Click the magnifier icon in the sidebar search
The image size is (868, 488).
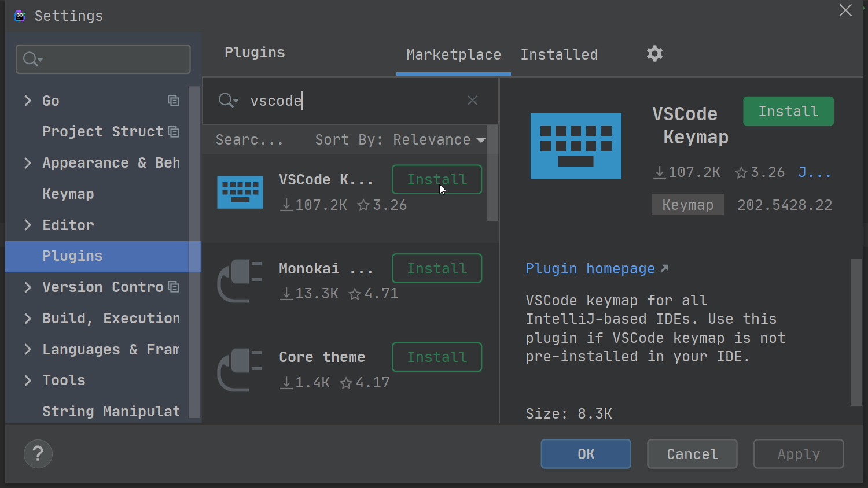click(x=30, y=59)
